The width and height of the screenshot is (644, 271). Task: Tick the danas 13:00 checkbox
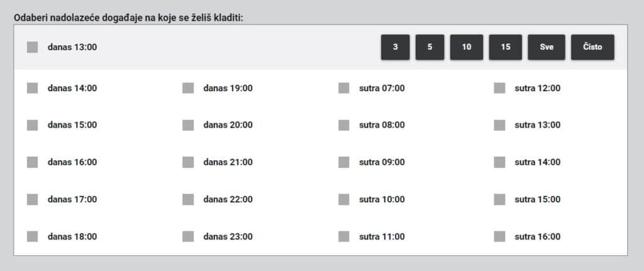[x=33, y=47]
